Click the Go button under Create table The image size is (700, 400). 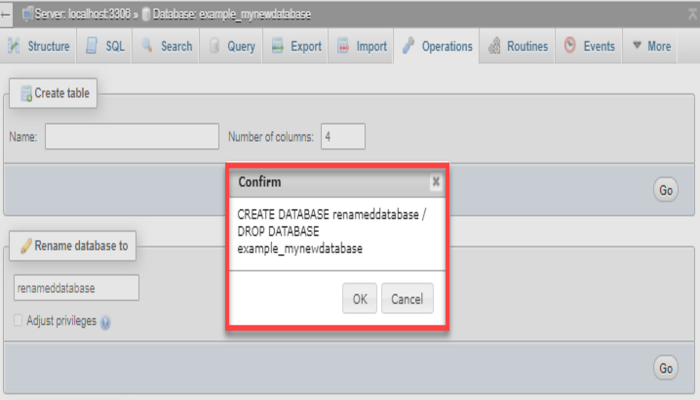click(x=666, y=189)
